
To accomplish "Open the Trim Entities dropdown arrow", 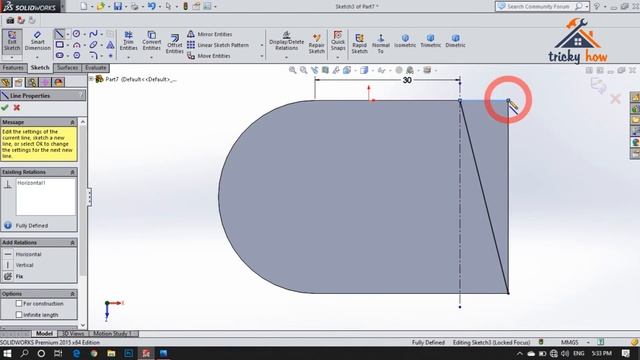I will 128,57.
